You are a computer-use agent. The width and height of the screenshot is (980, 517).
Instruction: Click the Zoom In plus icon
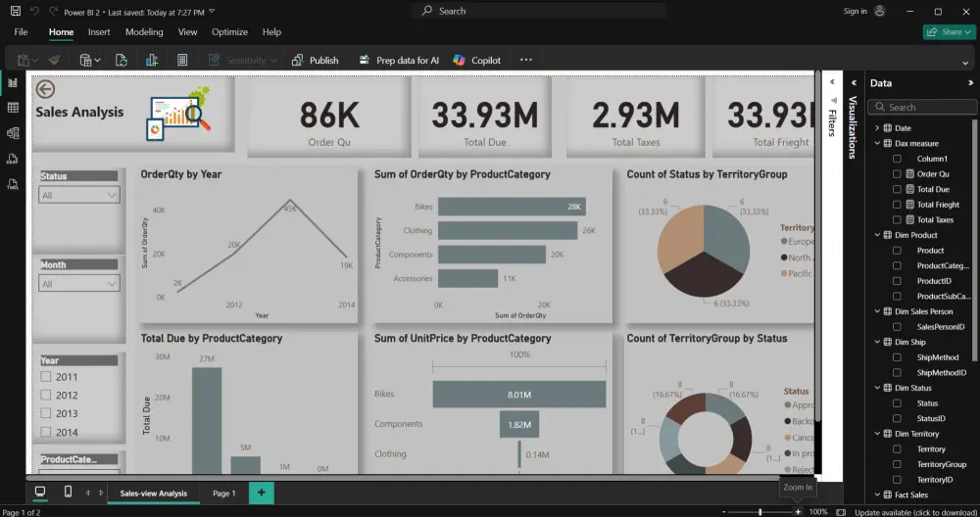coord(798,512)
